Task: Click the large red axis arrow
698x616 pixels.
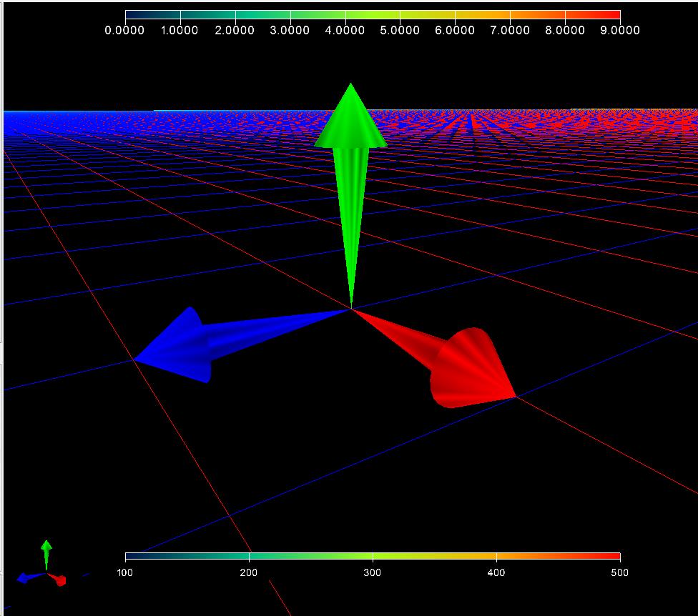Action: 434,358
